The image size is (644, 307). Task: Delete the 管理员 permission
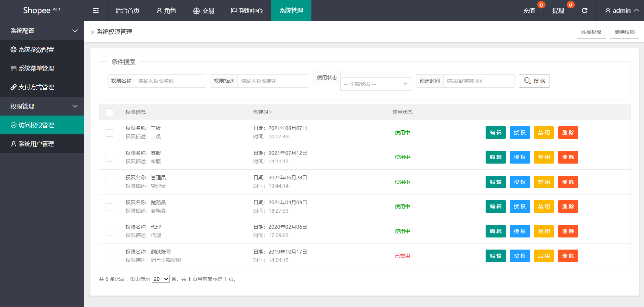568,182
